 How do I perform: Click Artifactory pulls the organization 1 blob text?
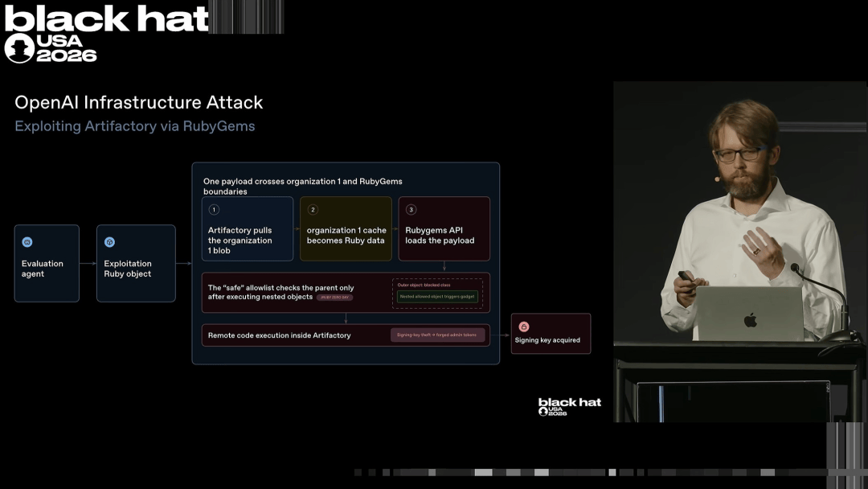click(x=240, y=240)
